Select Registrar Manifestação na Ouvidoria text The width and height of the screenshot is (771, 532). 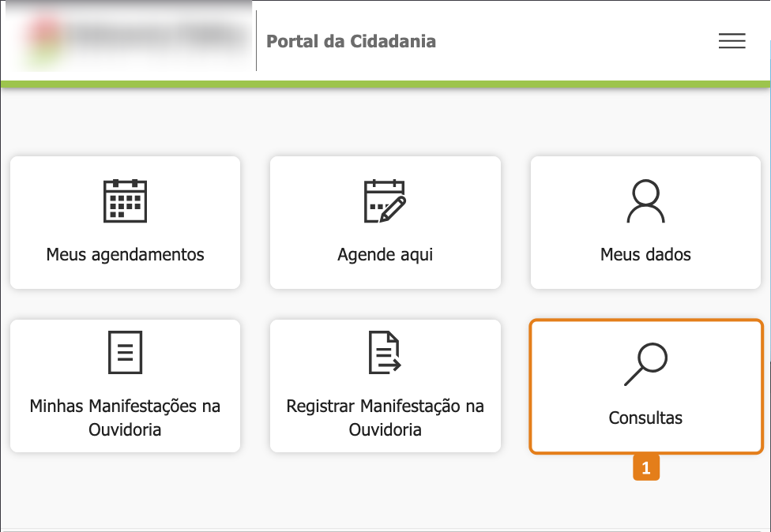385,418
